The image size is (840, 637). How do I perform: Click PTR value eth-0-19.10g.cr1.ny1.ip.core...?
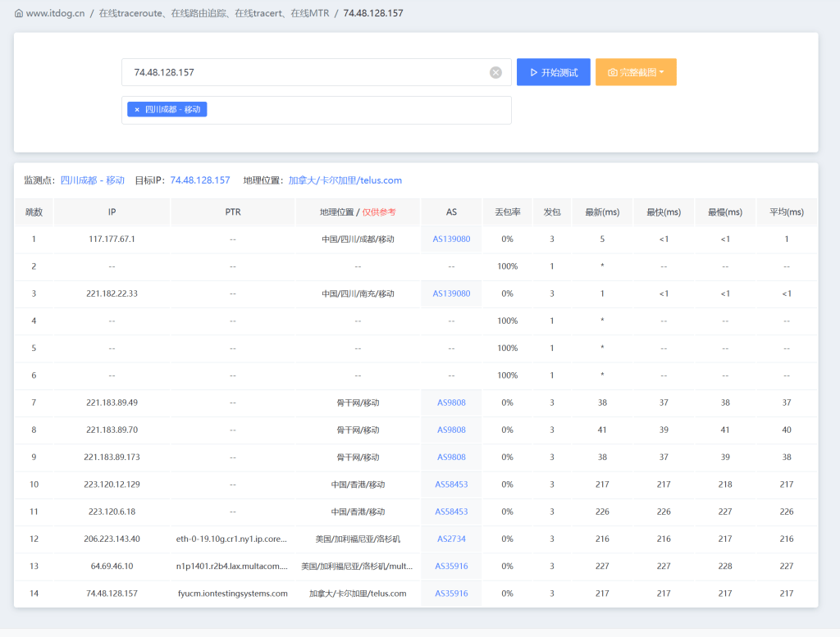(231, 539)
